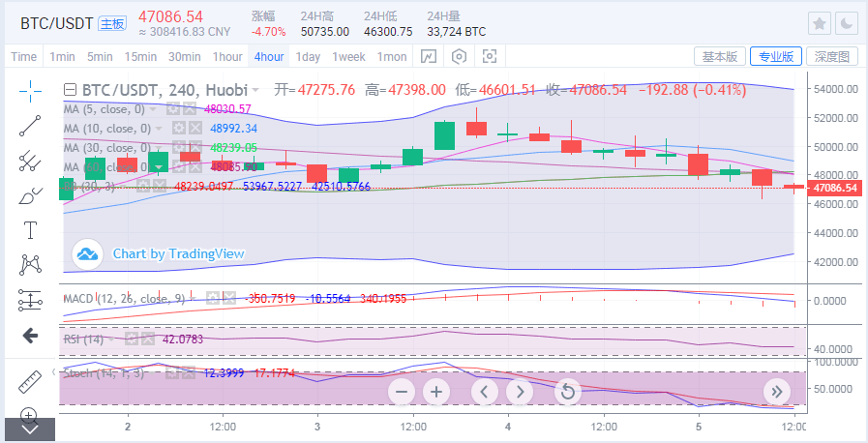
Task: Select the 4hour timeframe
Action: [269, 56]
